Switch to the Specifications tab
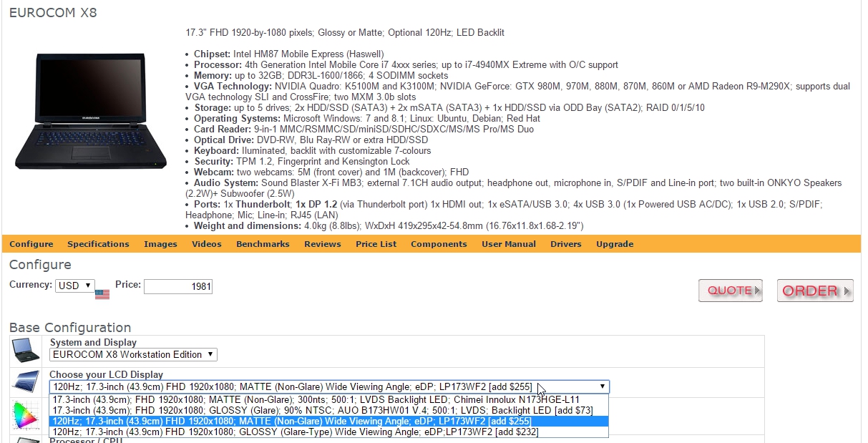 click(99, 244)
